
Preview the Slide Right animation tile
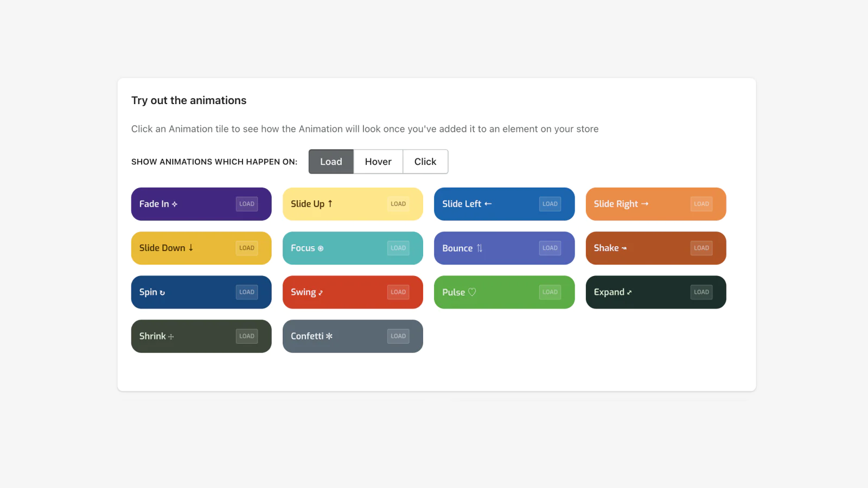(656, 204)
